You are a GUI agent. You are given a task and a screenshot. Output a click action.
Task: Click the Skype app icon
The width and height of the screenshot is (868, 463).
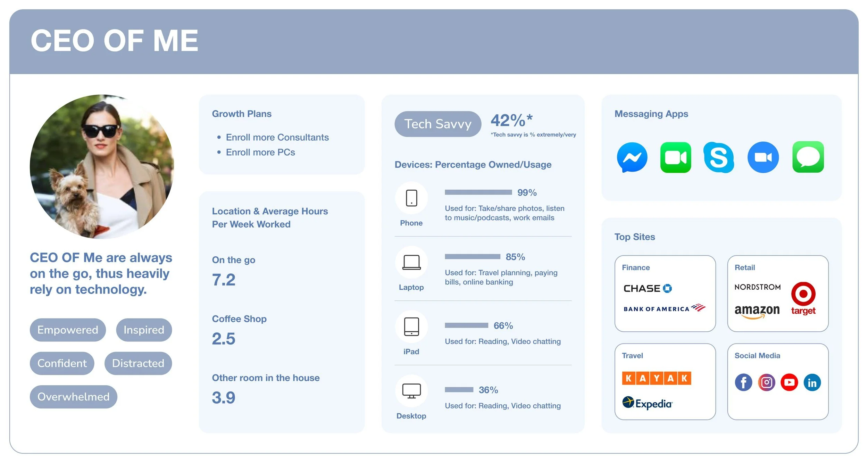[x=719, y=157]
